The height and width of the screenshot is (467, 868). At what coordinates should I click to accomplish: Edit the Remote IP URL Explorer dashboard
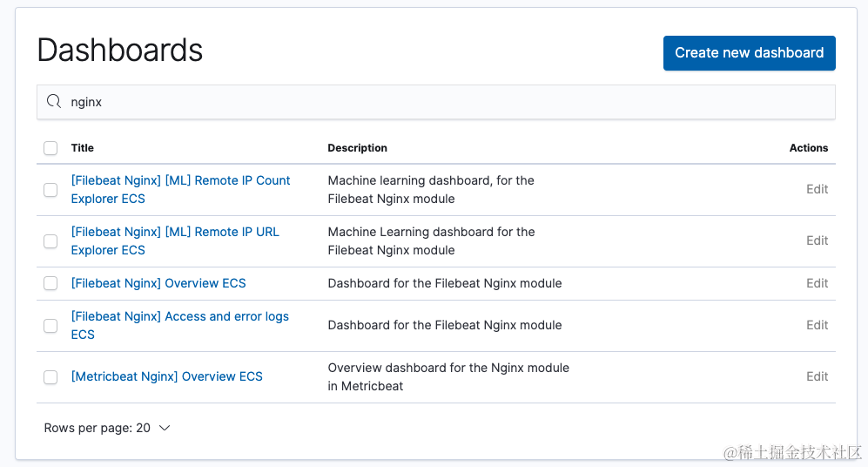817,240
